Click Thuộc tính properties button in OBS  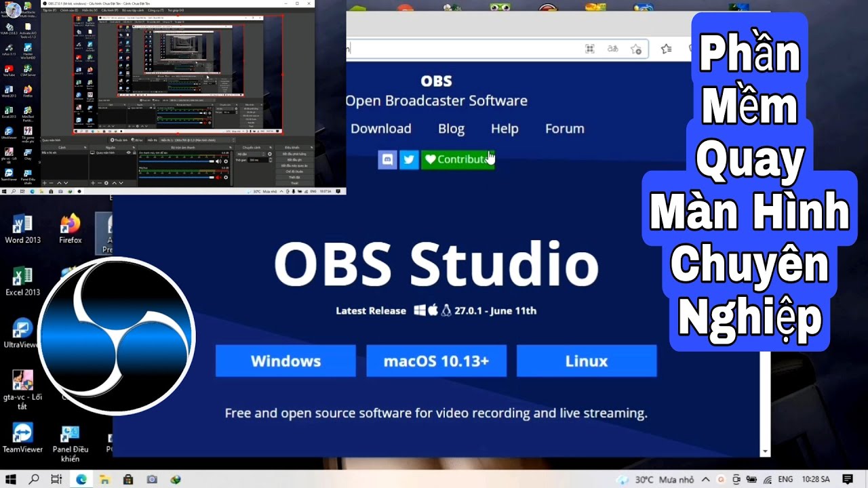click(119, 140)
